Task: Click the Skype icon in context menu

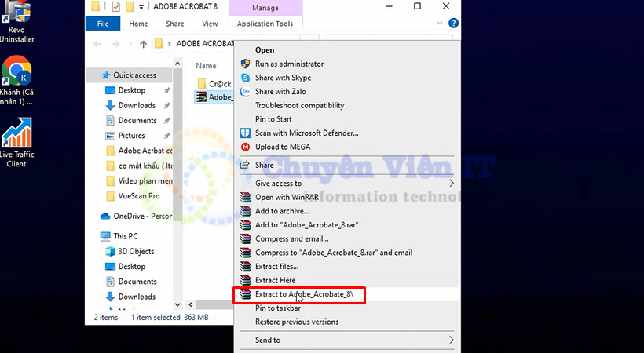Action: coord(245,78)
